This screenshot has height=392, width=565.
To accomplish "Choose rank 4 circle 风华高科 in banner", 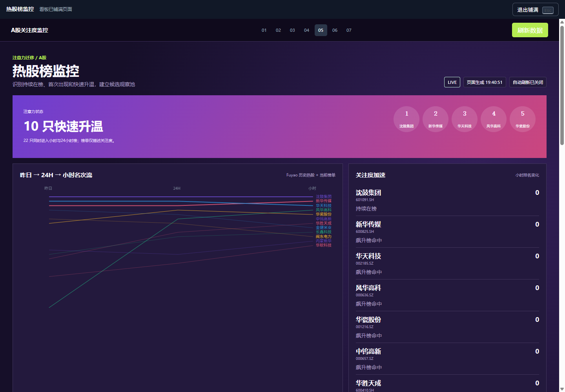I will [494, 119].
